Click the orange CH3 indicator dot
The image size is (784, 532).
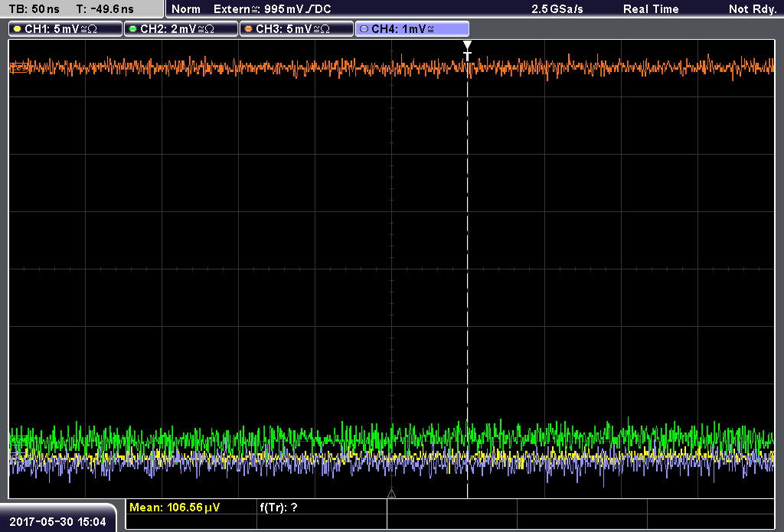click(249, 29)
